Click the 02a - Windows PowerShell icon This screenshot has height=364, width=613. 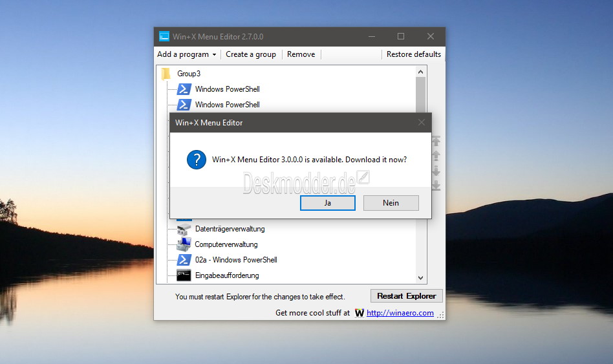(x=184, y=260)
